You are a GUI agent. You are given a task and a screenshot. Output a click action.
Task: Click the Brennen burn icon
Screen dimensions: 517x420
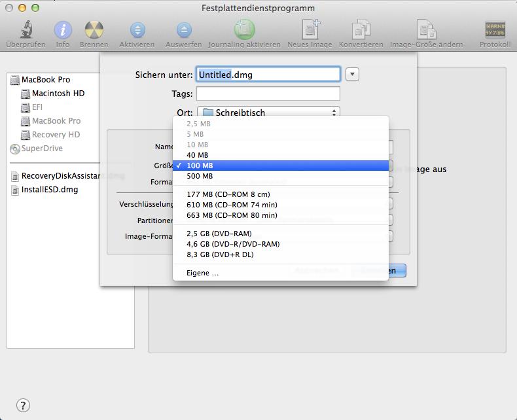pyautogui.click(x=94, y=30)
